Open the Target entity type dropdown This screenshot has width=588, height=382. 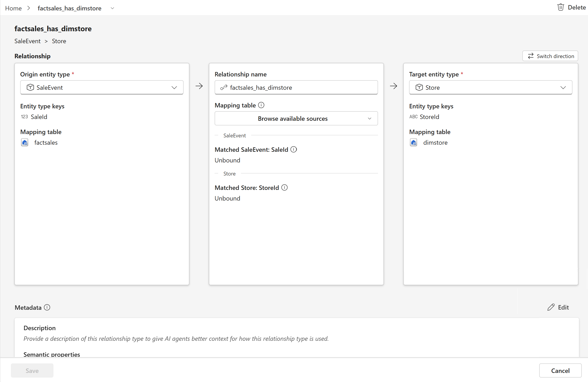[x=491, y=88]
